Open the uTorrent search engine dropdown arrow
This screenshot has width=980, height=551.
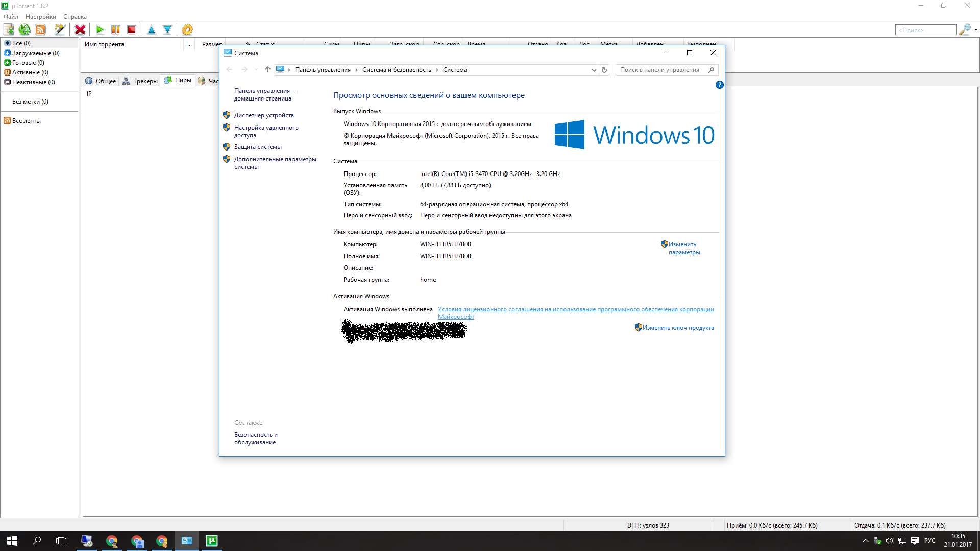(x=976, y=30)
